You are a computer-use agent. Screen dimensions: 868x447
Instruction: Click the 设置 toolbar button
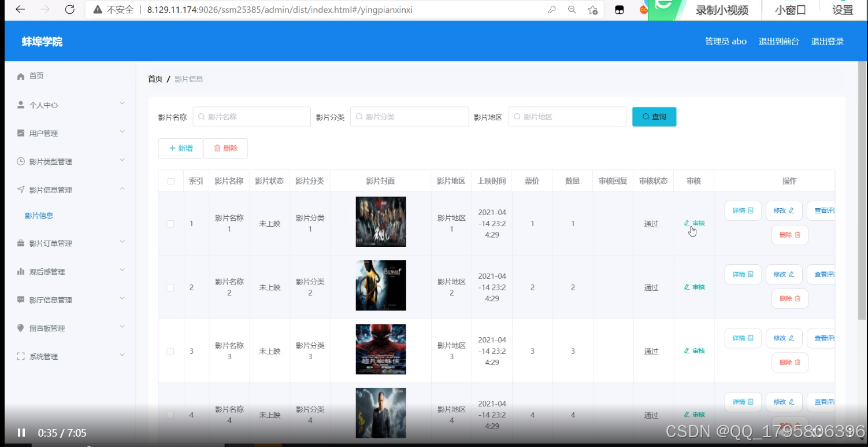point(843,10)
